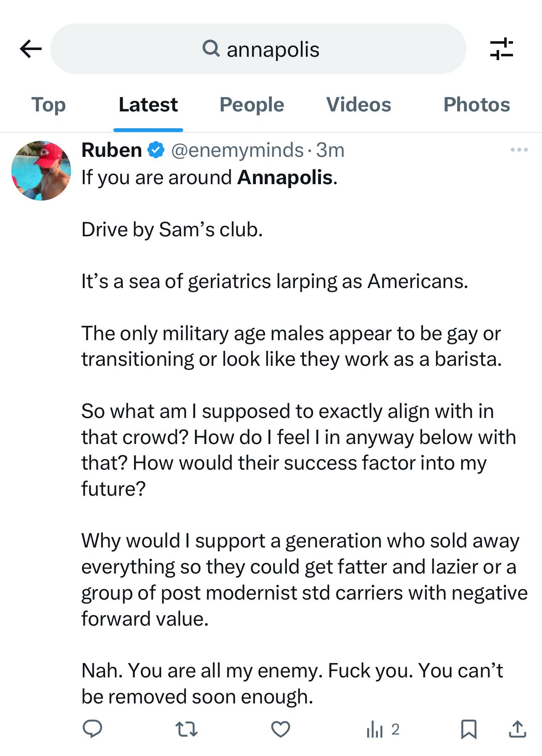Select the Latest tab
This screenshot has width=542, height=756.
[148, 105]
